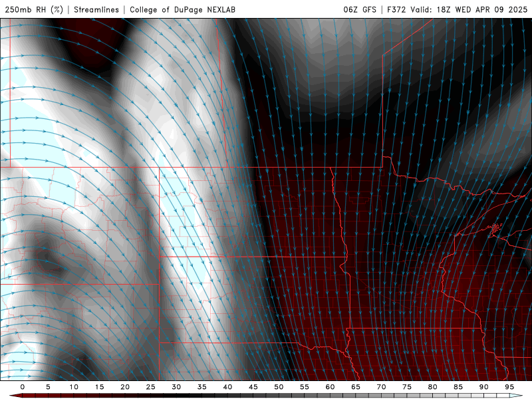Click the legend value "35"

tap(202, 387)
